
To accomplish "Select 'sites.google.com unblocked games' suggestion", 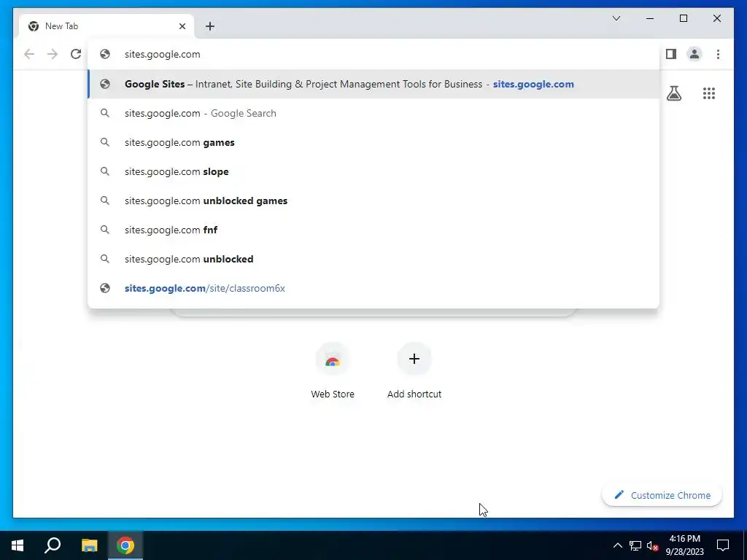I will (373, 201).
